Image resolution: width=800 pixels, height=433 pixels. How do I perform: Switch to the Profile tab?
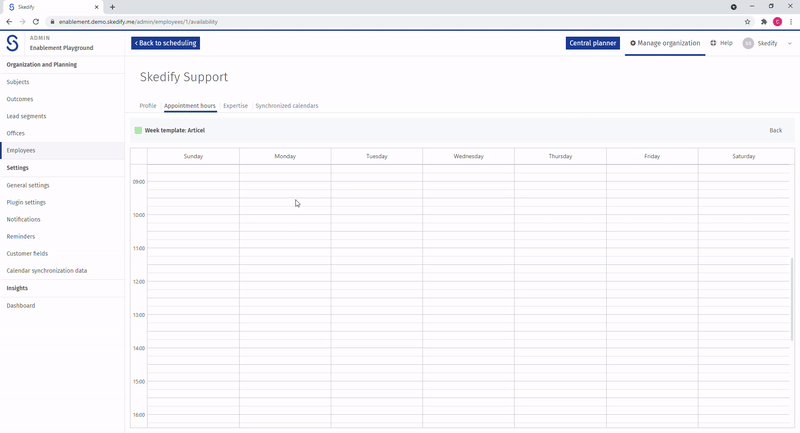(148, 106)
